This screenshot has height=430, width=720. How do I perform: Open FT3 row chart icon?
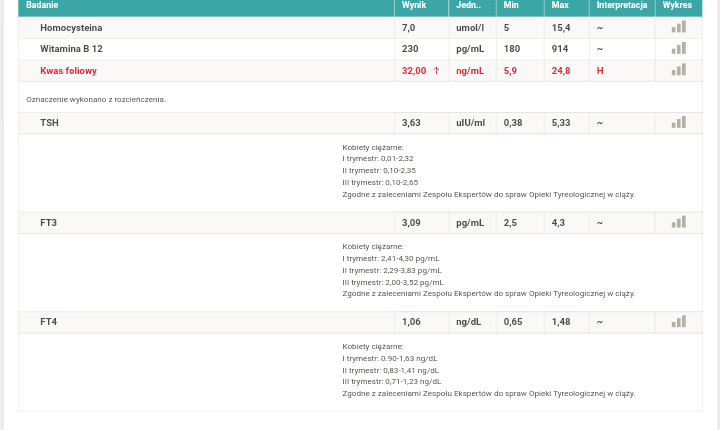click(678, 222)
